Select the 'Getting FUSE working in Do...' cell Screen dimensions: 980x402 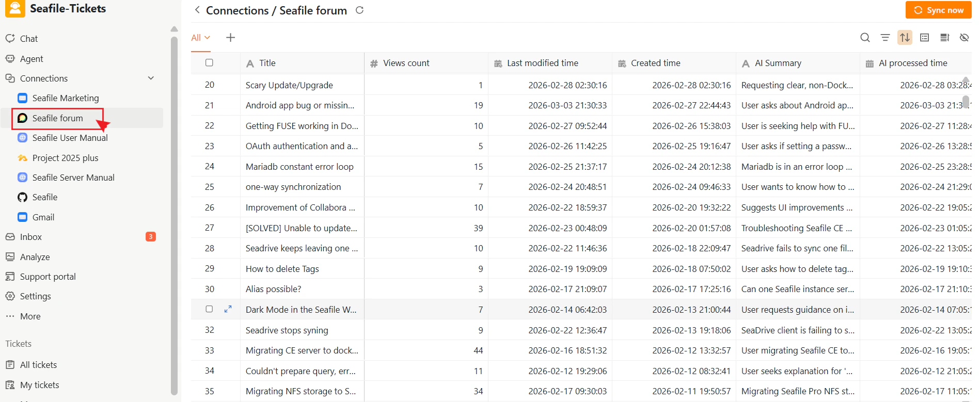302,126
